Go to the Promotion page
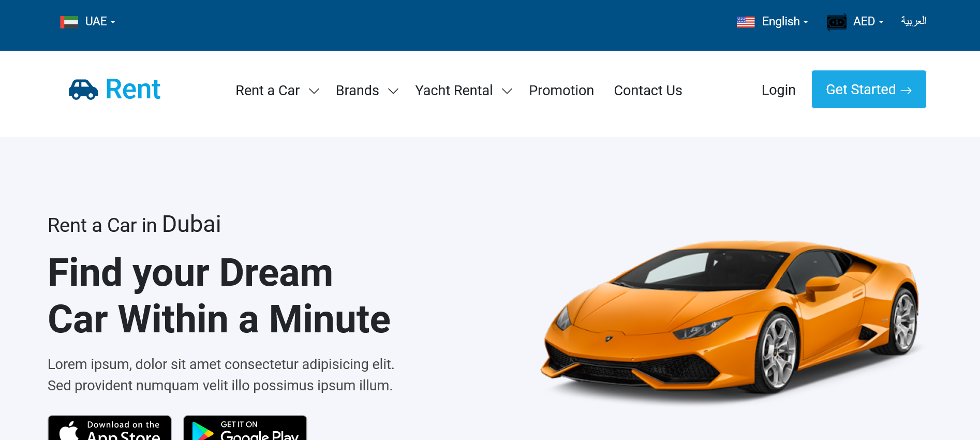980x440 pixels. [561, 91]
